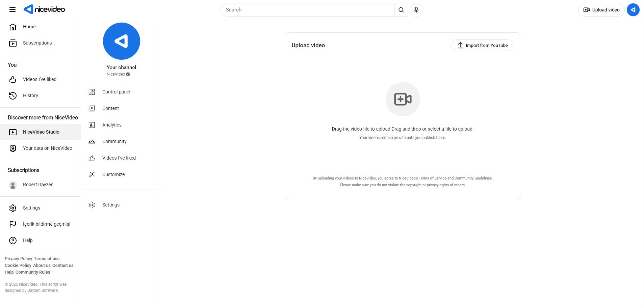Click the verified badge next to NiceVideo
The width and height of the screenshot is (644, 307).
[128, 74]
